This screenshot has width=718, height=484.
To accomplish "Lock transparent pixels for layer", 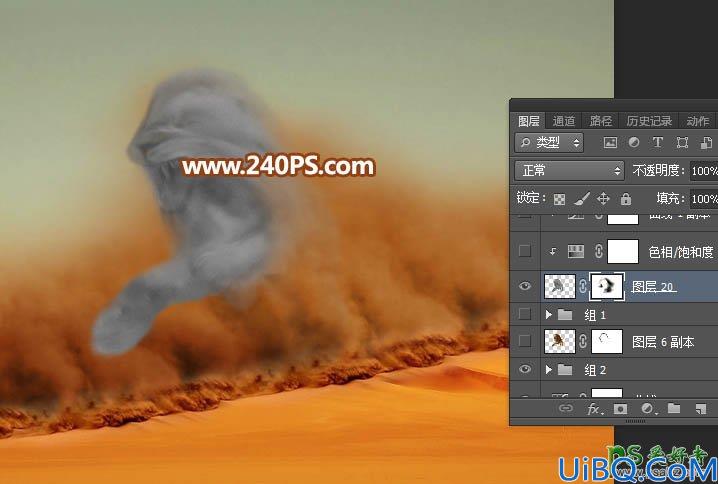I will tap(559, 199).
